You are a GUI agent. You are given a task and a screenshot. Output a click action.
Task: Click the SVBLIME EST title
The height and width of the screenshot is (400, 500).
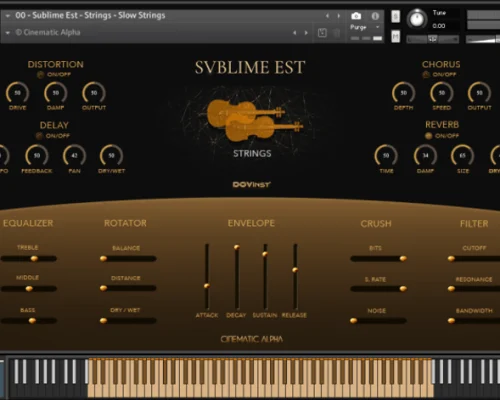[250, 68]
